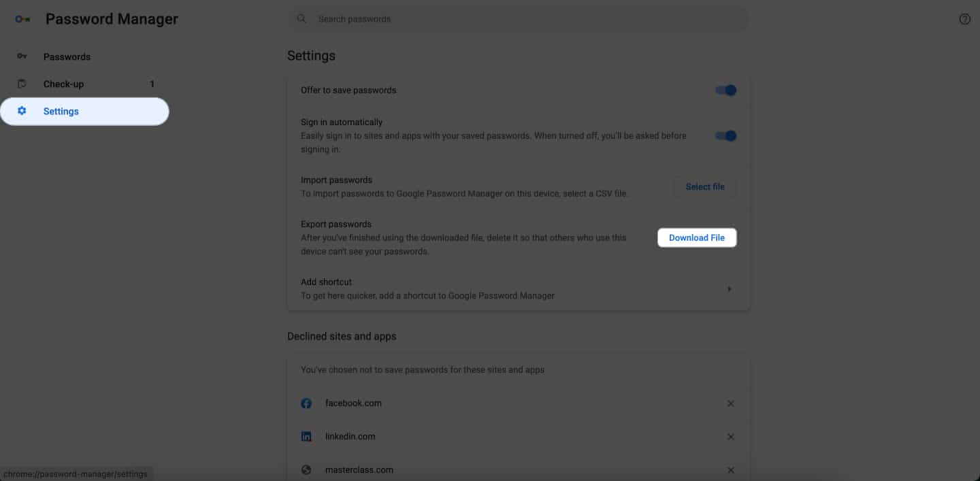
Task: Open the help question mark icon
Action: (964, 19)
